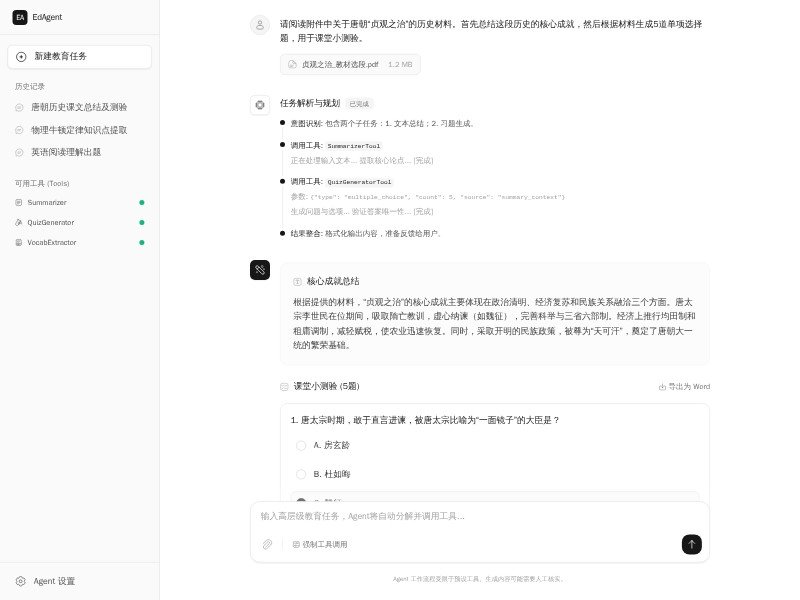Click the Agent 设置 gear icon
800x600 pixels.
pyautogui.click(x=20, y=581)
